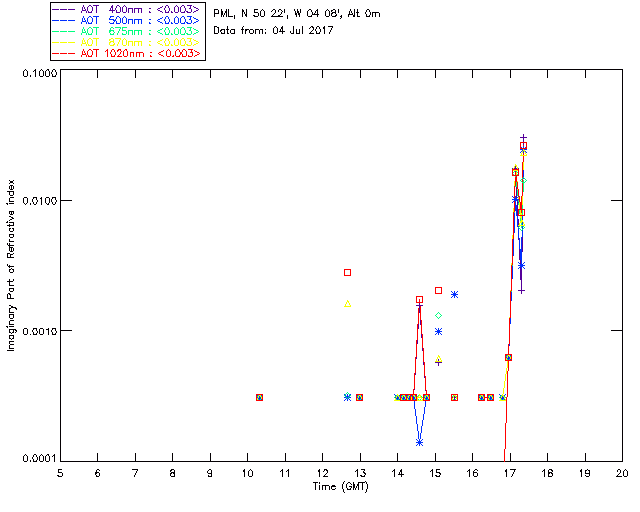Click the yellow triangle above 0.001 near 12.6 GMT
Viewport: 640px width, 512px height.
click(x=347, y=304)
